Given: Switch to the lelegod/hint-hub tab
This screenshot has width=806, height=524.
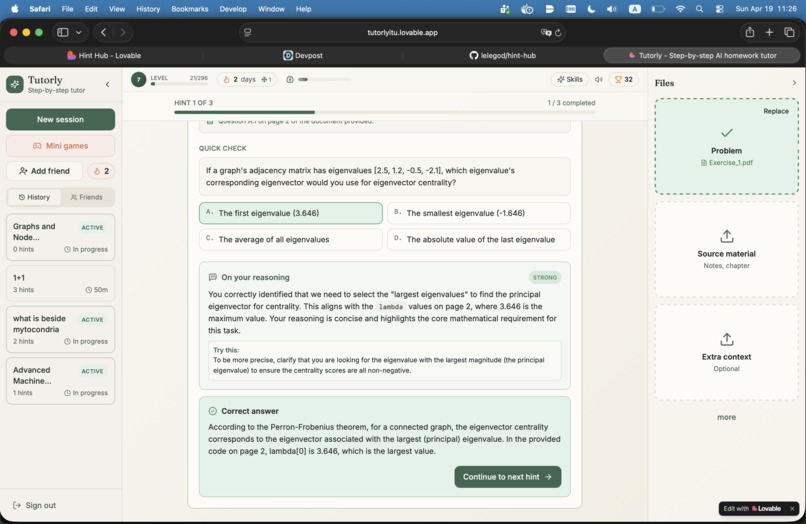Looking at the screenshot, I should click(502, 56).
